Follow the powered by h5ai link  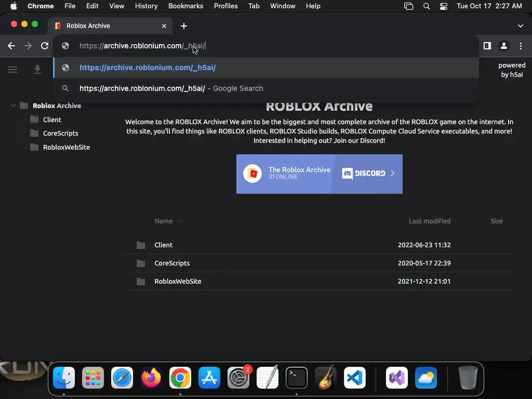click(512, 70)
